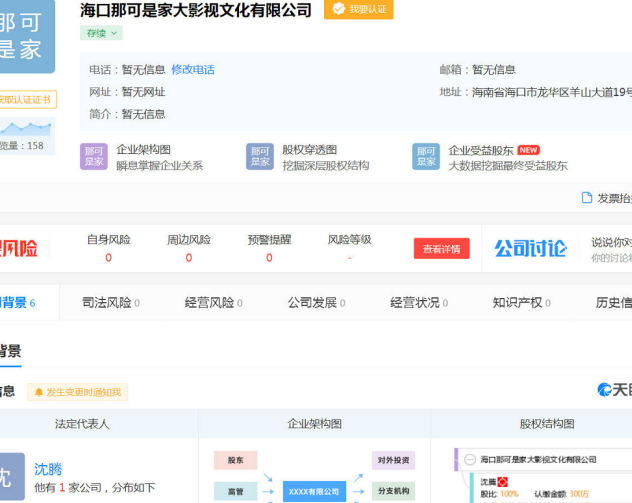Viewport: 632px width, 503px height.
Task: Open the 存续 status dropdown
Action: pyautogui.click(x=101, y=33)
